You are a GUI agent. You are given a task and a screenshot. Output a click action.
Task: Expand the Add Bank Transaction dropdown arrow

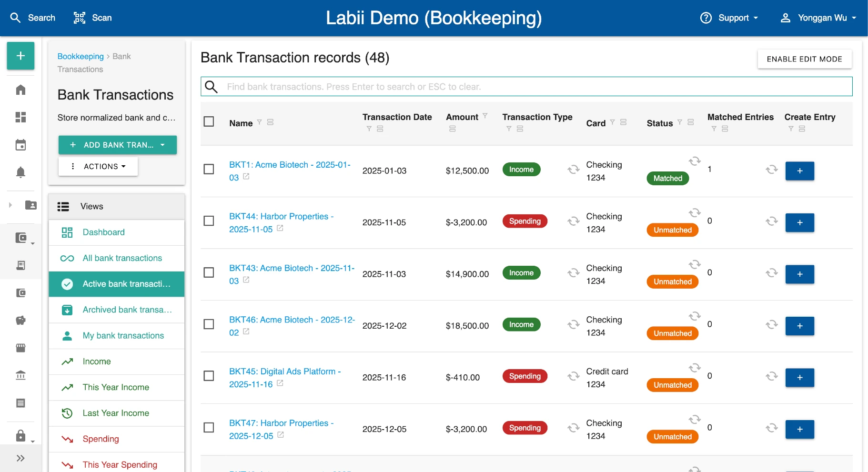click(162, 145)
